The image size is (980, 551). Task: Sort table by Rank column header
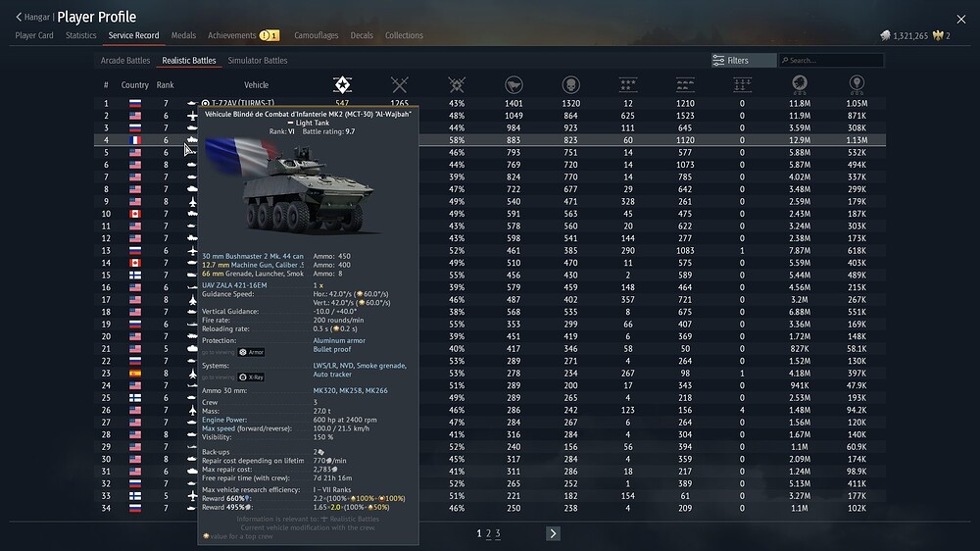(166, 85)
